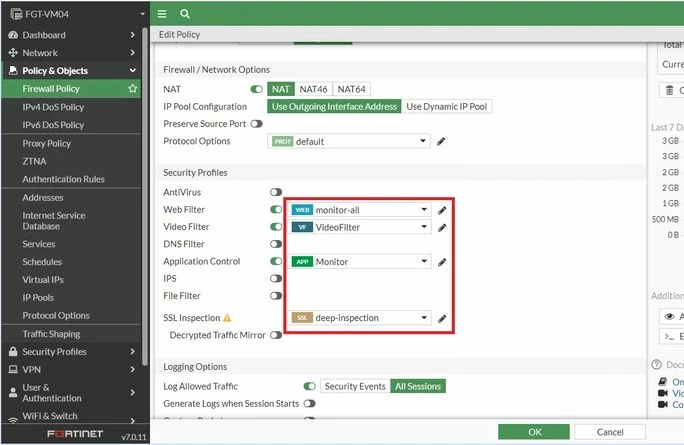Open Internet Service Database item
Image resolution: width=684 pixels, height=445 pixels.
(x=54, y=221)
